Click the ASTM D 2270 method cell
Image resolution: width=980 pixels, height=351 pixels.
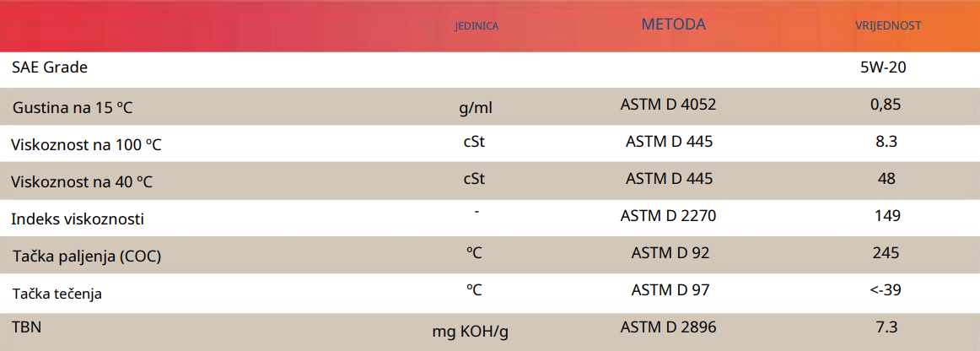[x=668, y=216]
